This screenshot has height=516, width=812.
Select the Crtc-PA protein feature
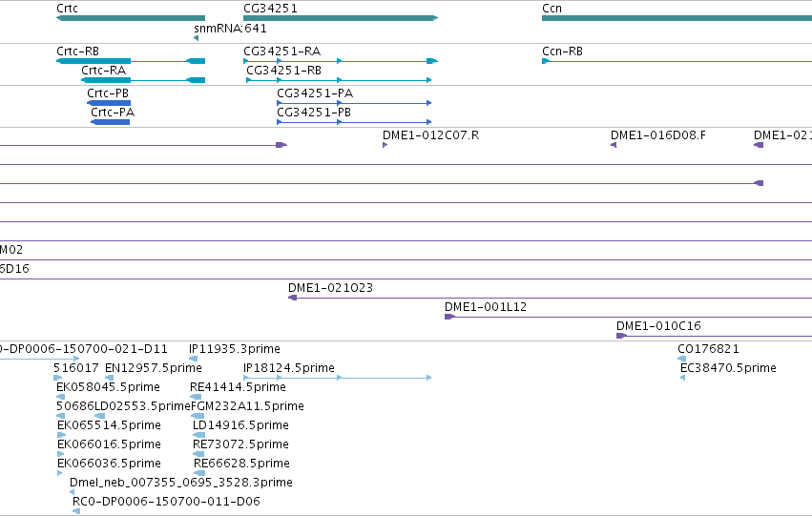coord(111,122)
